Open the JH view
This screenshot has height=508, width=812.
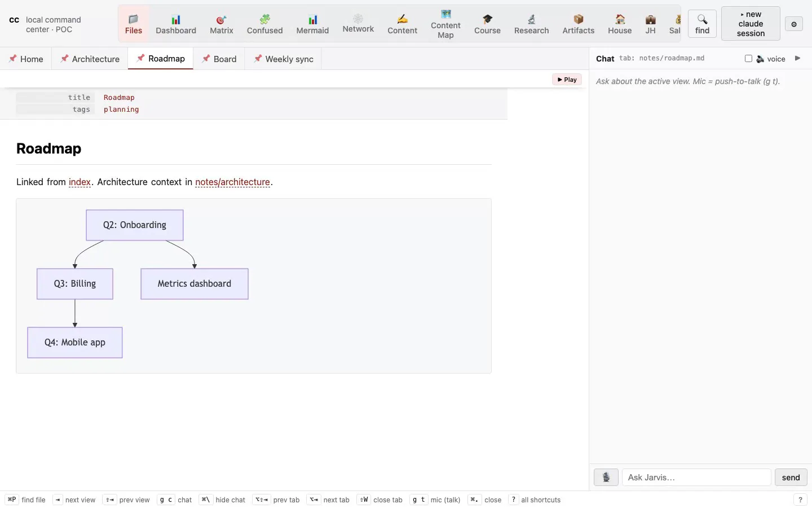point(650,24)
